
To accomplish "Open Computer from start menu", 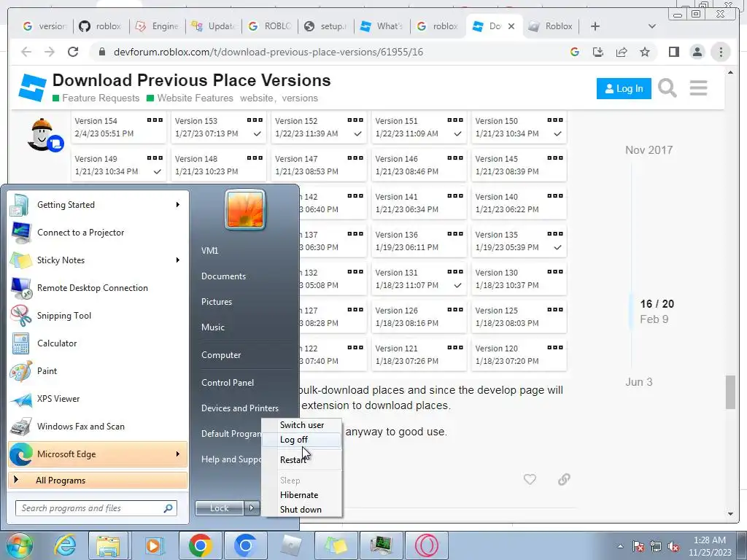I will pos(221,355).
